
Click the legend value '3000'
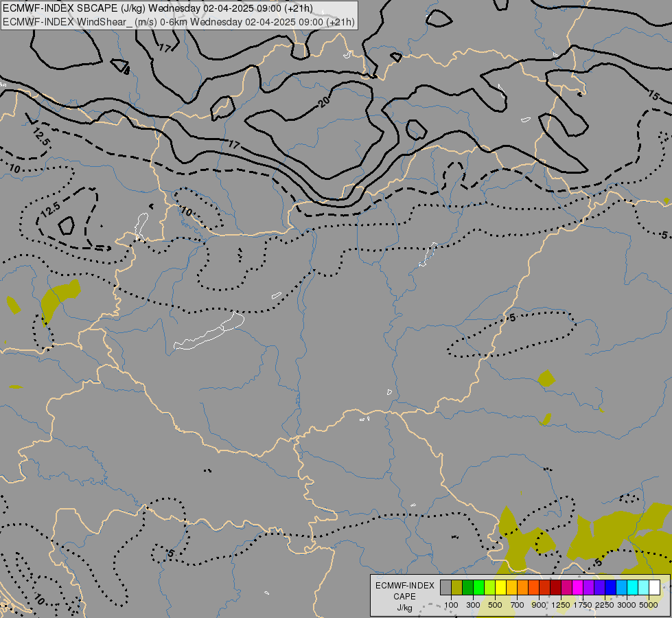click(x=627, y=605)
